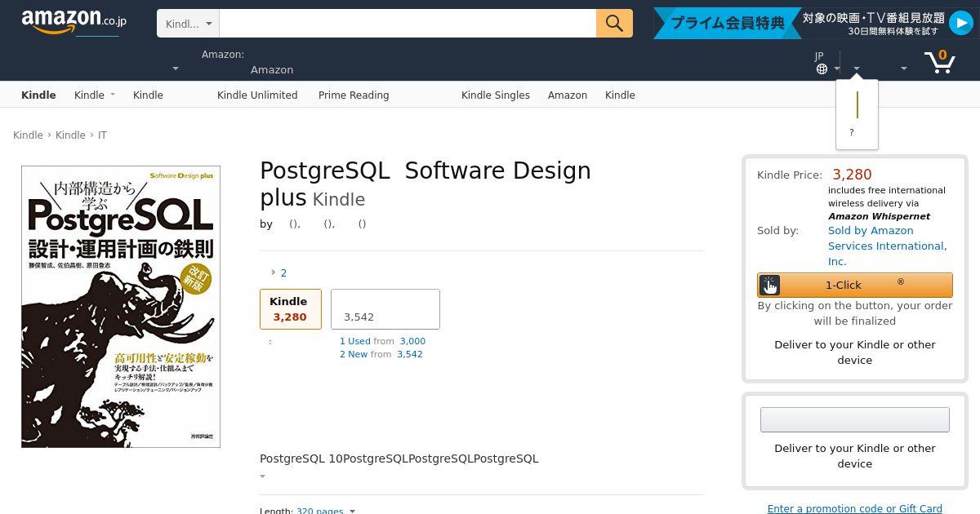Expand the JP language selector arrow
This screenshot has height=514, width=980.
(838, 69)
